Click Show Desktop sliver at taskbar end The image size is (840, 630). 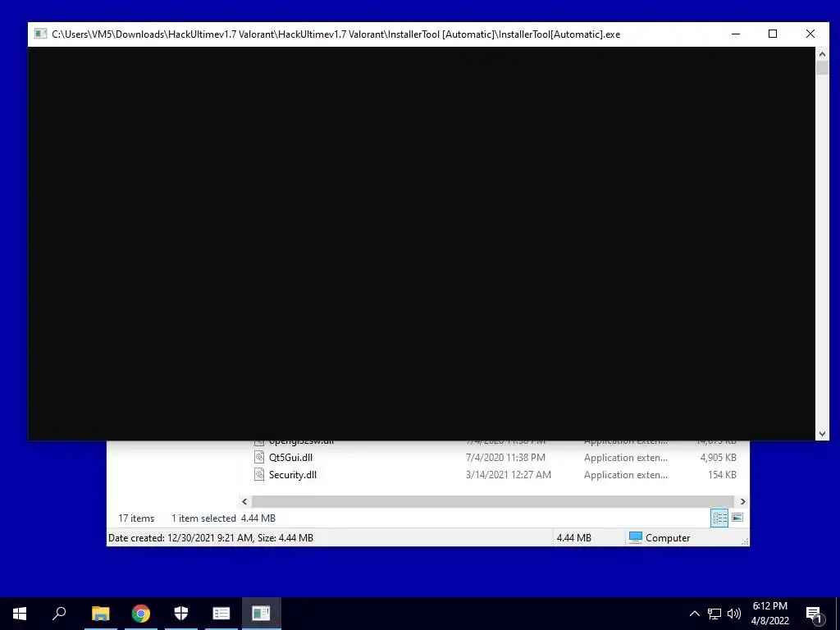click(838, 614)
